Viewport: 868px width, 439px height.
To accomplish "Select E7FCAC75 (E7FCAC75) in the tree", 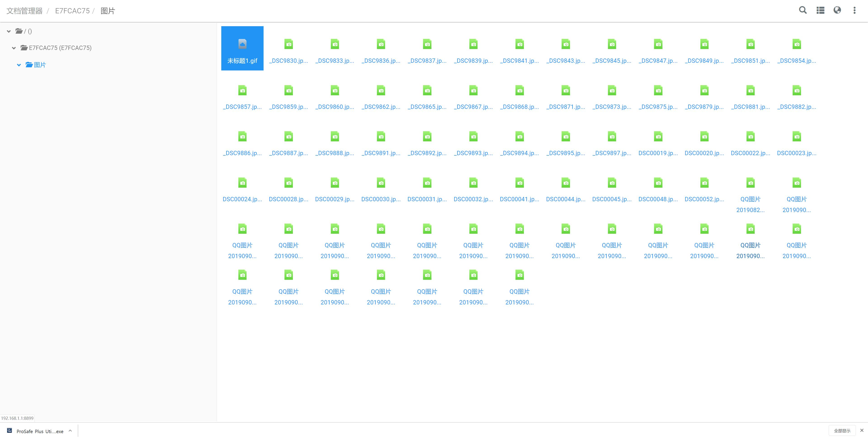I will click(x=60, y=48).
